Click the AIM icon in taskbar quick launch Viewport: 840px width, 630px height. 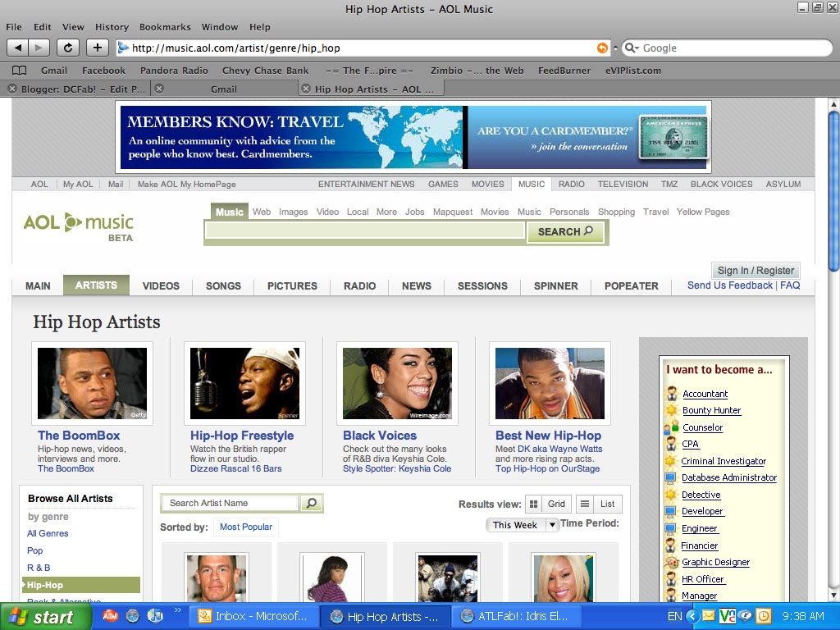[110, 616]
